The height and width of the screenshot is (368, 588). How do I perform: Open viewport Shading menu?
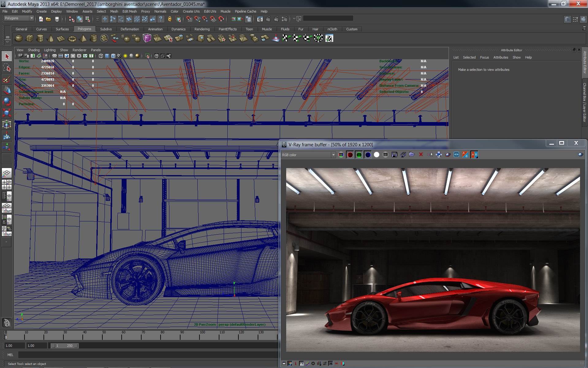pyautogui.click(x=34, y=50)
